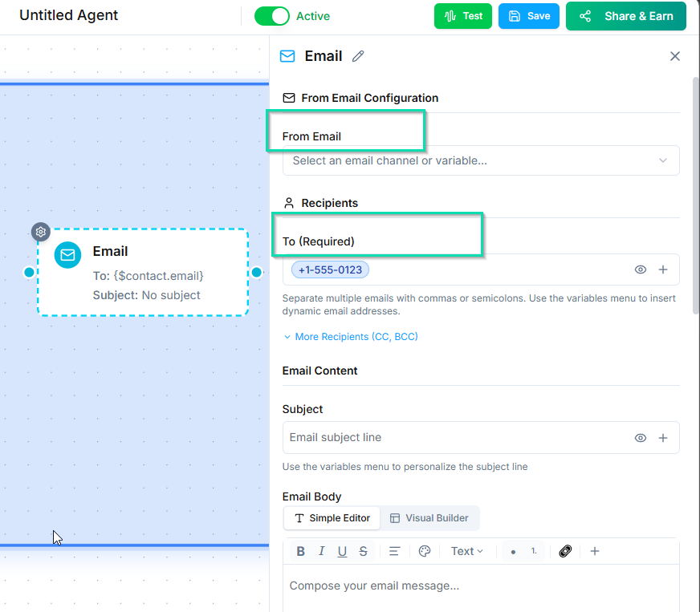Click the Save button
The width and height of the screenshot is (700, 612).
pyautogui.click(x=529, y=16)
